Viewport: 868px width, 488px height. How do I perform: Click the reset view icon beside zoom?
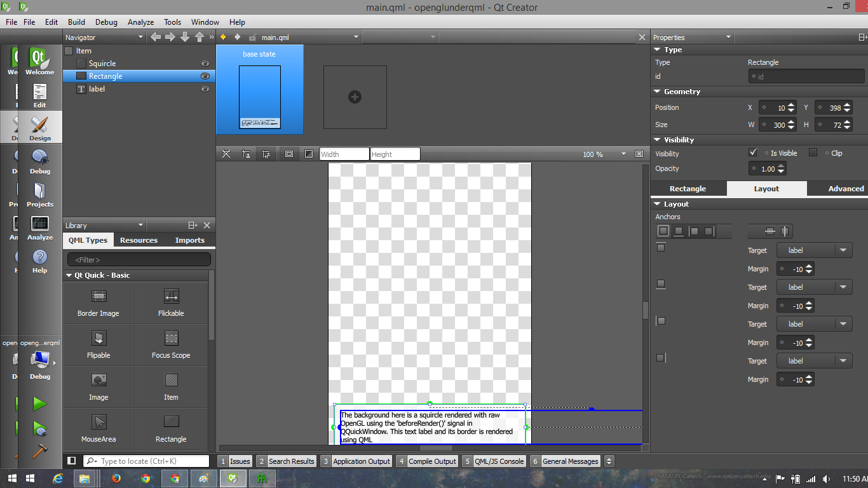[x=640, y=154]
